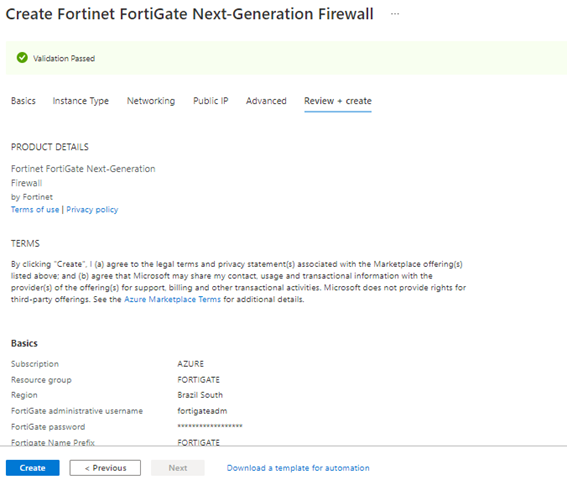Go to the Networking tab
The width and height of the screenshot is (567, 485).
click(x=151, y=101)
